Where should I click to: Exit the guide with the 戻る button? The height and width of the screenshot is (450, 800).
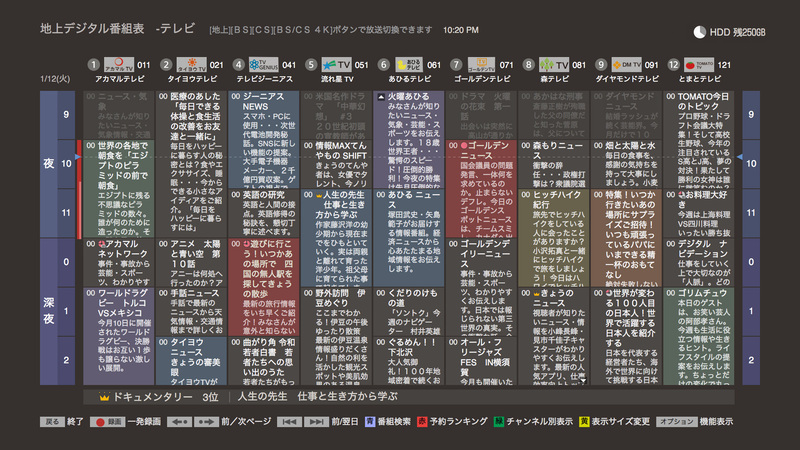tap(52, 422)
